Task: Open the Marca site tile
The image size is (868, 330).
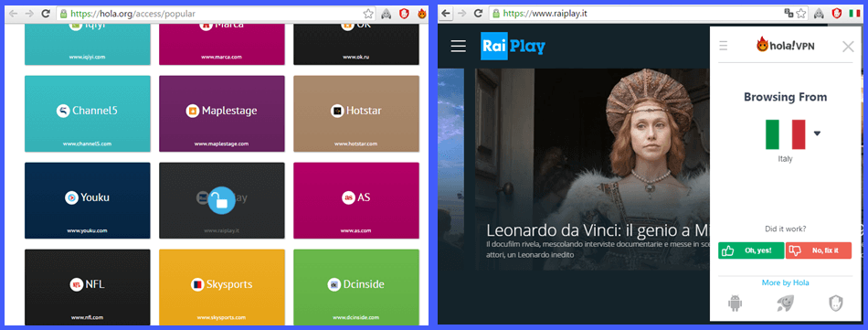Action: click(222, 44)
